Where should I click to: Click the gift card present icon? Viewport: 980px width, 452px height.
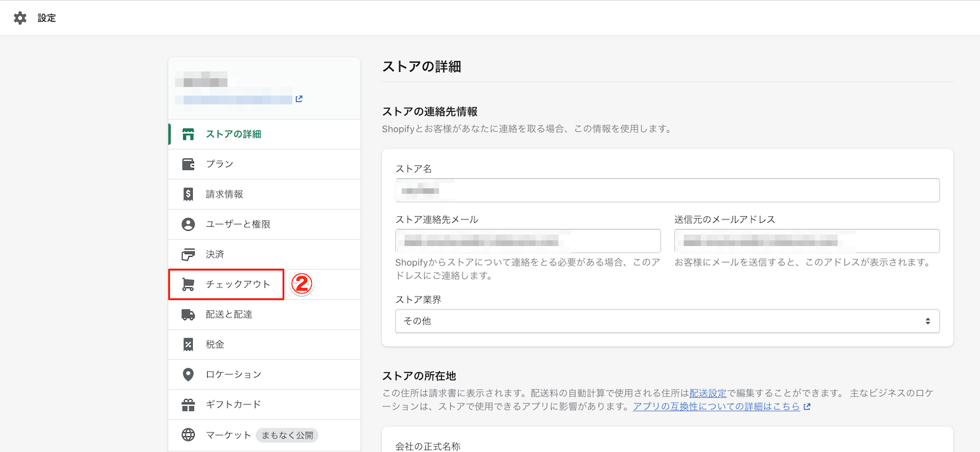pyautogui.click(x=188, y=405)
